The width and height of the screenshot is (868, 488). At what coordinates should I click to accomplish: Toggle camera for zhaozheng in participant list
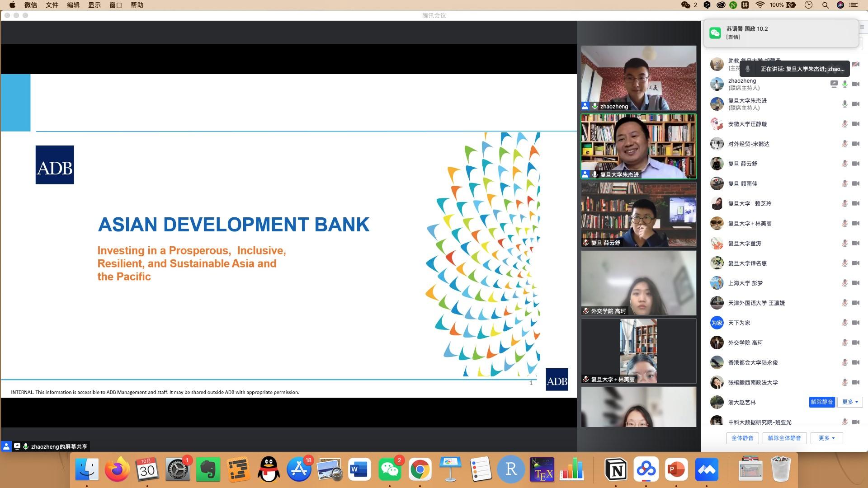tap(856, 84)
